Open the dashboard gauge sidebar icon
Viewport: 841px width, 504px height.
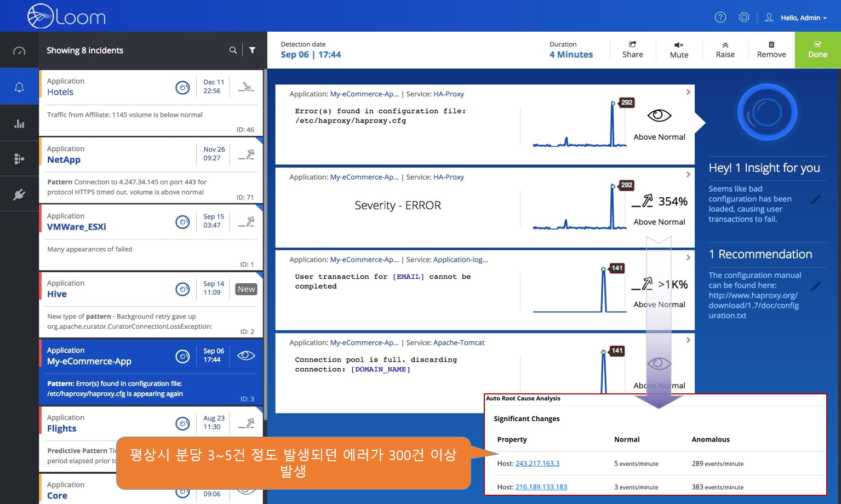coord(19,51)
